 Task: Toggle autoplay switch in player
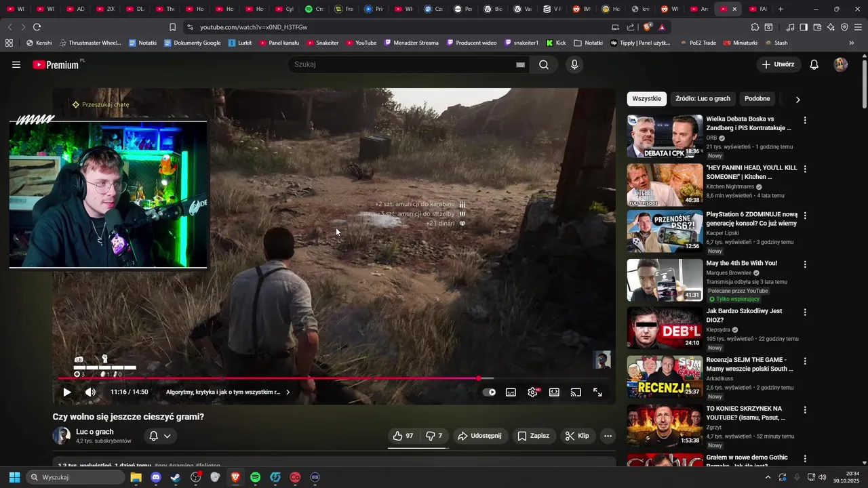pyautogui.click(x=489, y=392)
